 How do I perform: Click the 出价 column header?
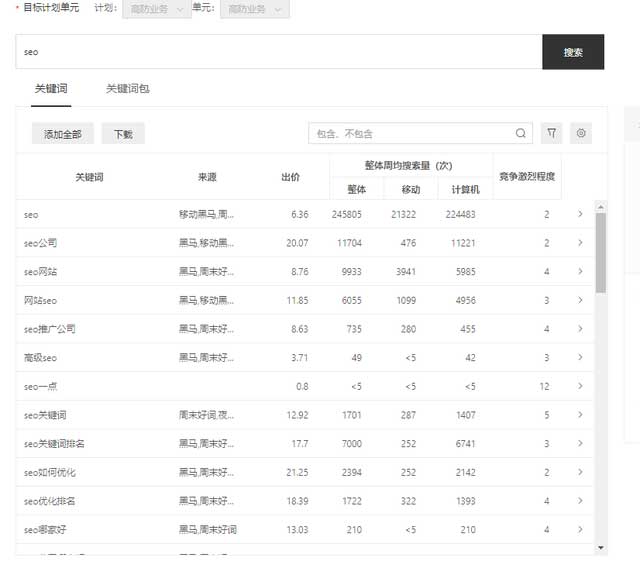point(290,177)
